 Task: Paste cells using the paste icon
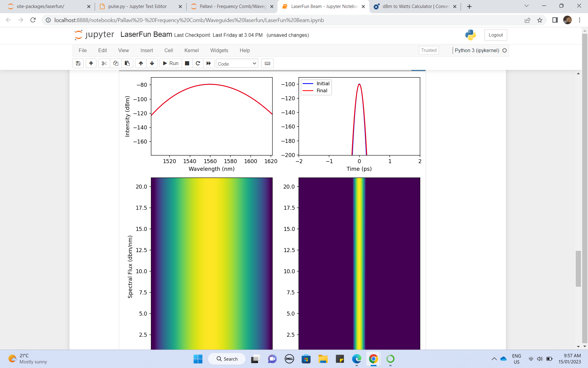[x=127, y=63]
